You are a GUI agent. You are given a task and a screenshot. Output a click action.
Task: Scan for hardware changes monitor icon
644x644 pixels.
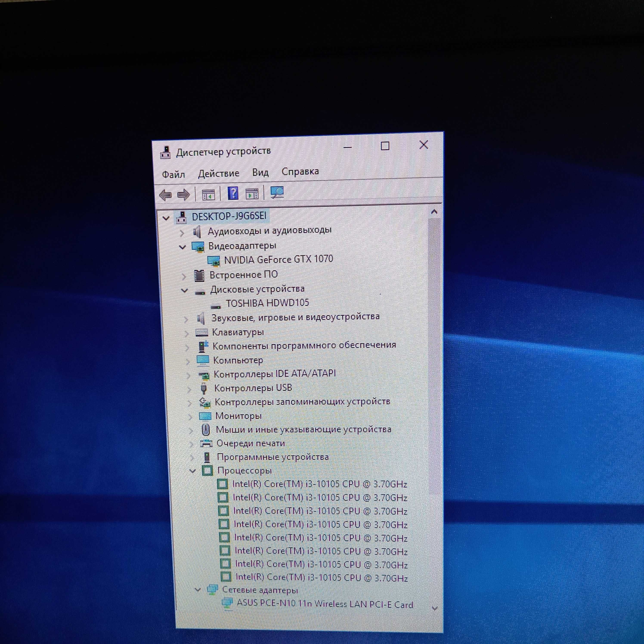pos(277,193)
